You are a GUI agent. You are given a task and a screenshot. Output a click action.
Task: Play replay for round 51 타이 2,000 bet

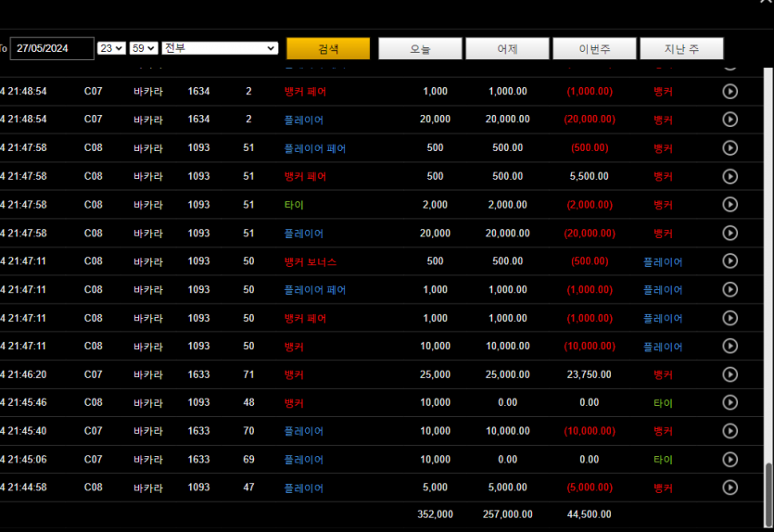pos(730,204)
